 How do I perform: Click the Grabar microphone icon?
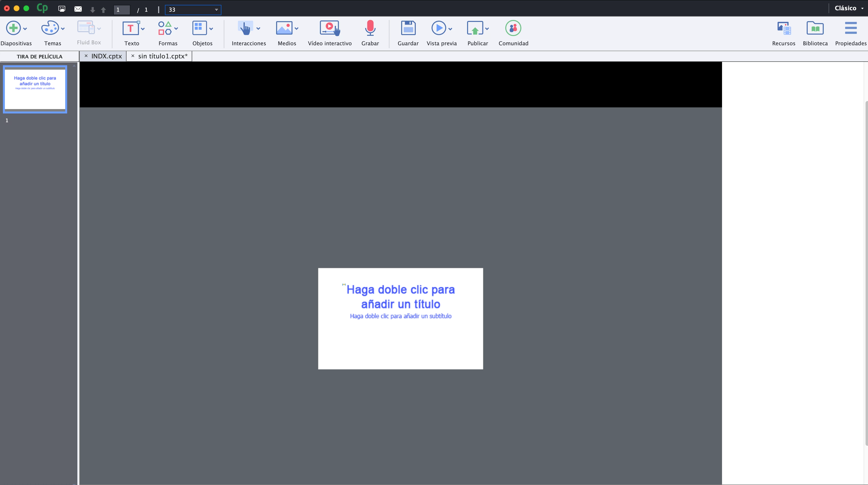point(370,28)
